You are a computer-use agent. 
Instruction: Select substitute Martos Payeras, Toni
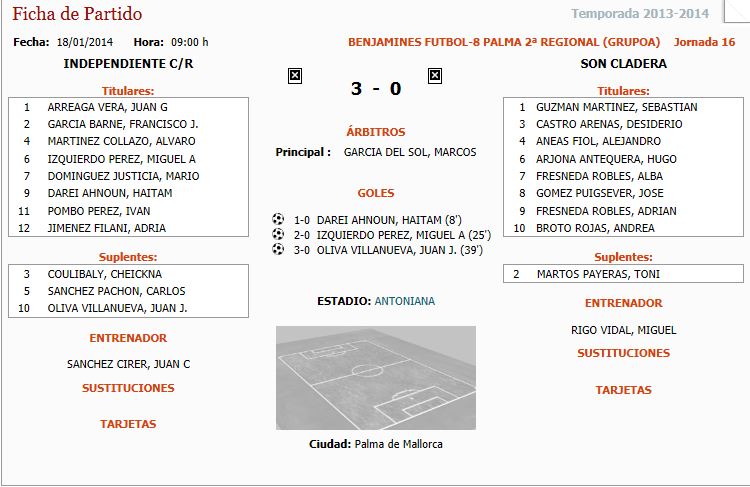pos(598,274)
